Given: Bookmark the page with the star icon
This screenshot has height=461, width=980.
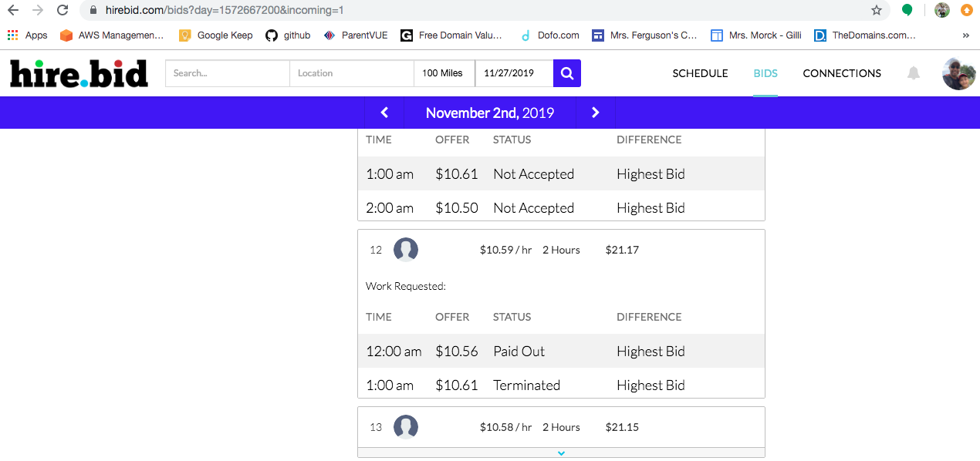Looking at the screenshot, I should 877,10.
